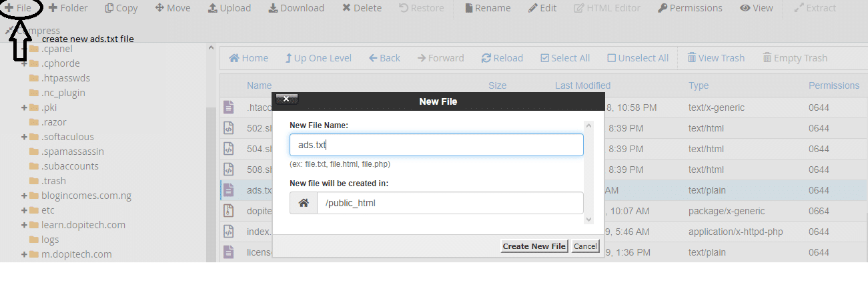Sort files by Name column
868x307 pixels.
tap(259, 85)
